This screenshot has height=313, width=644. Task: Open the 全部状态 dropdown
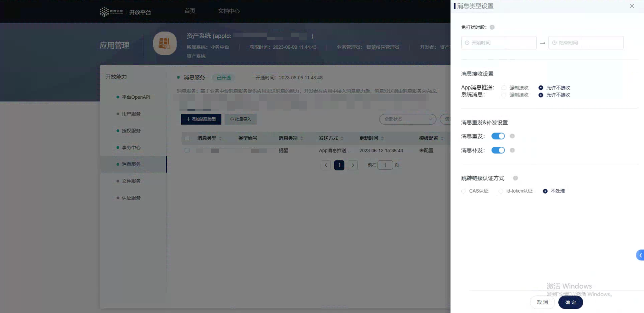click(407, 119)
